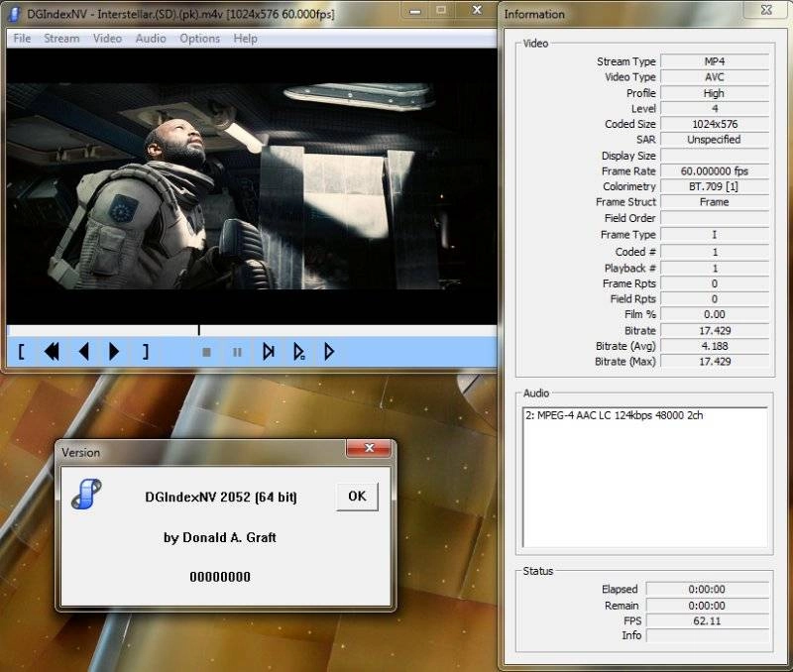Click the Stream Type value MP4

[x=714, y=61]
